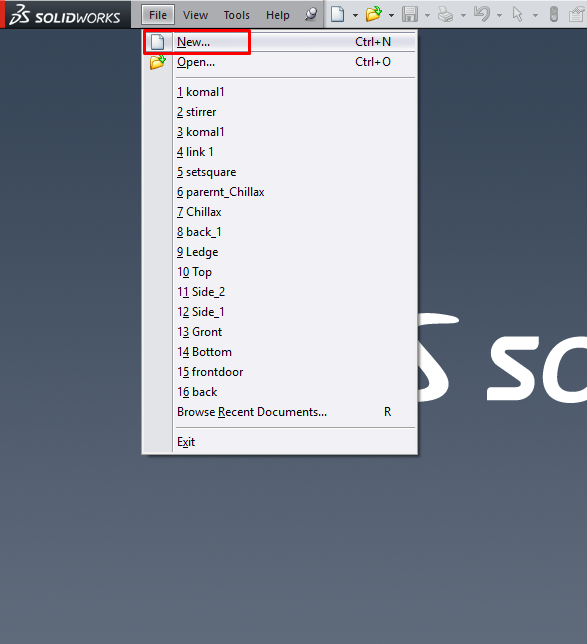
Task: Click the pushpin icon next to Help
Action: pyautogui.click(x=311, y=14)
